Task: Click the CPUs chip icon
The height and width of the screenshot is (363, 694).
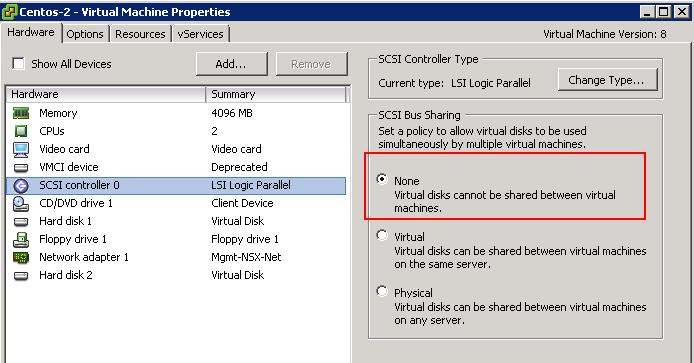Action: pos(21,131)
